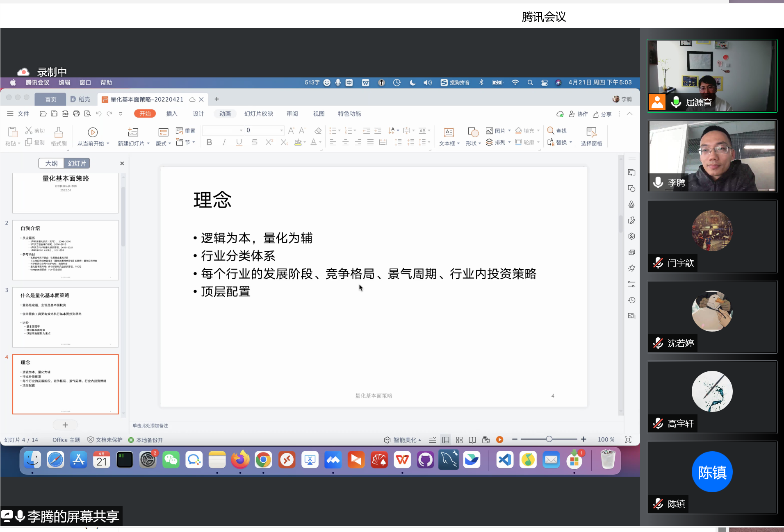Open the Selection Pane (选择窗格)
The width and height of the screenshot is (784, 532).
pos(591,136)
